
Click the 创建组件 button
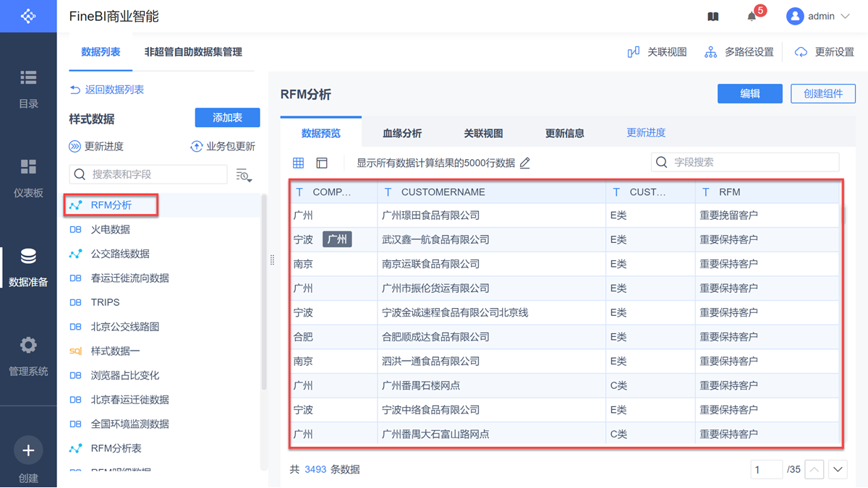point(823,94)
